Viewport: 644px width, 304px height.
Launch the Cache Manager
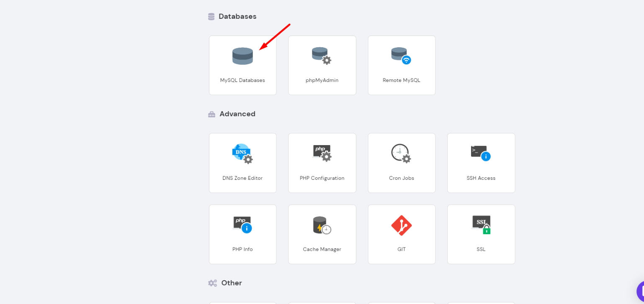[322, 234]
